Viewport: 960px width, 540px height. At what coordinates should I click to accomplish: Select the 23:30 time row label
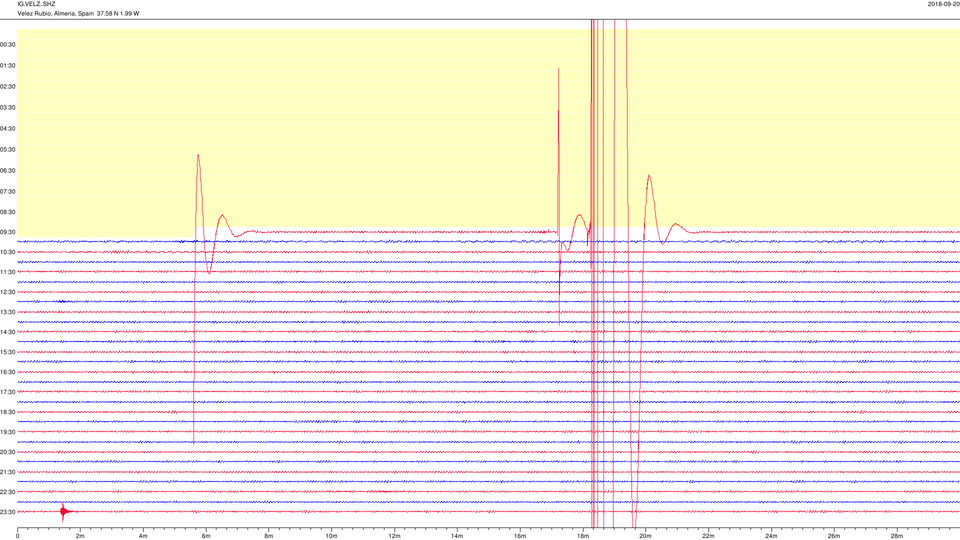[x=7, y=512]
